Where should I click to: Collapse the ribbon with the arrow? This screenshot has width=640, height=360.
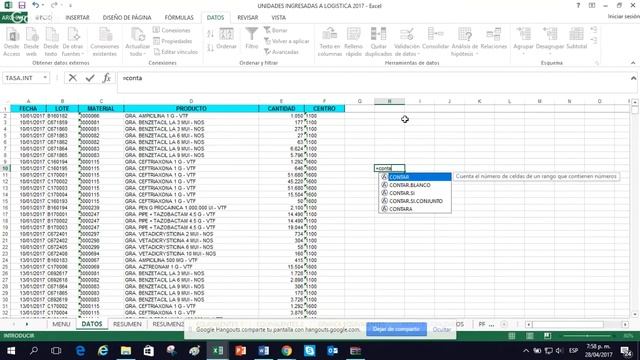pyautogui.click(x=633, y=63)
